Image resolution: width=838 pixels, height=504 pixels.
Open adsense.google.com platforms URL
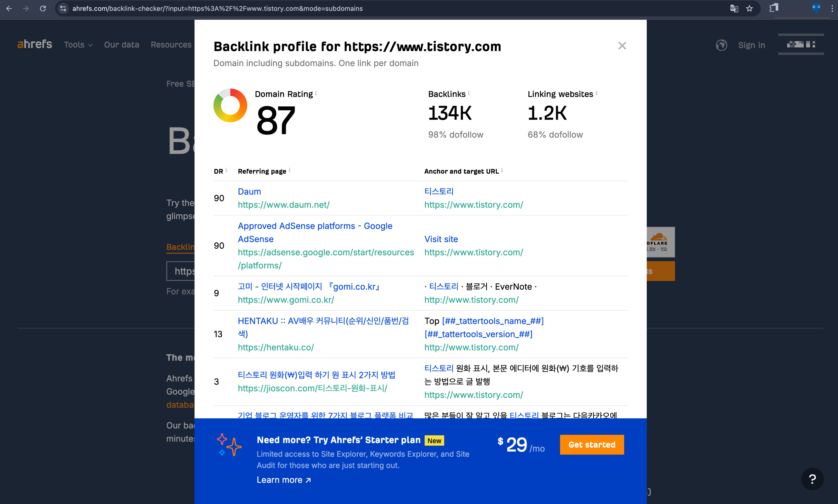326,259
